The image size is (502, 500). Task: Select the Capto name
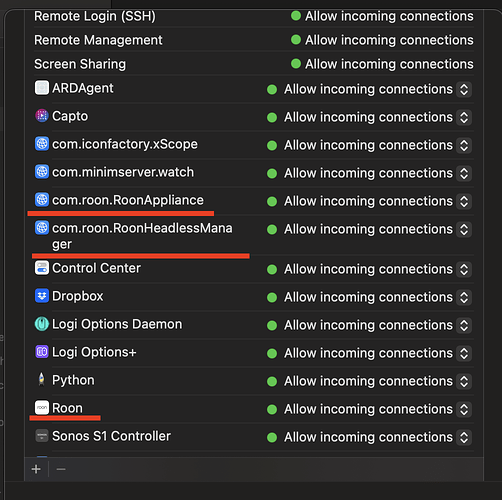click(x=70, y=116)
